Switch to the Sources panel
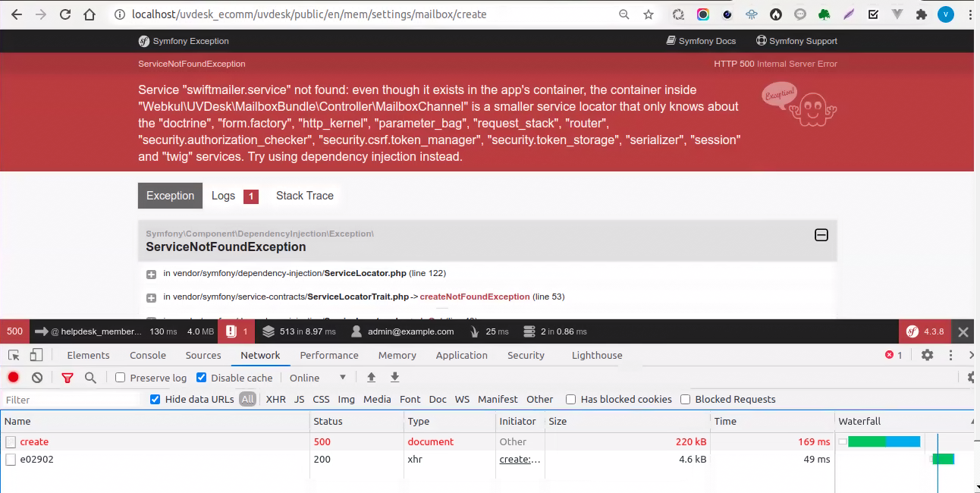This screenshot has height=493, width=980. [x=203, y=355]
